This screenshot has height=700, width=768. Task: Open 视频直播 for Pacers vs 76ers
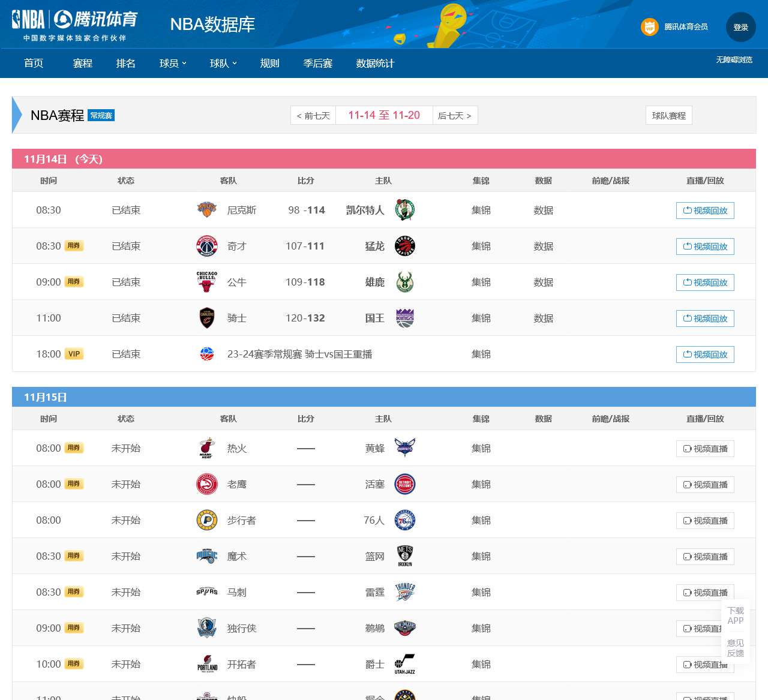tap(705, 521)
